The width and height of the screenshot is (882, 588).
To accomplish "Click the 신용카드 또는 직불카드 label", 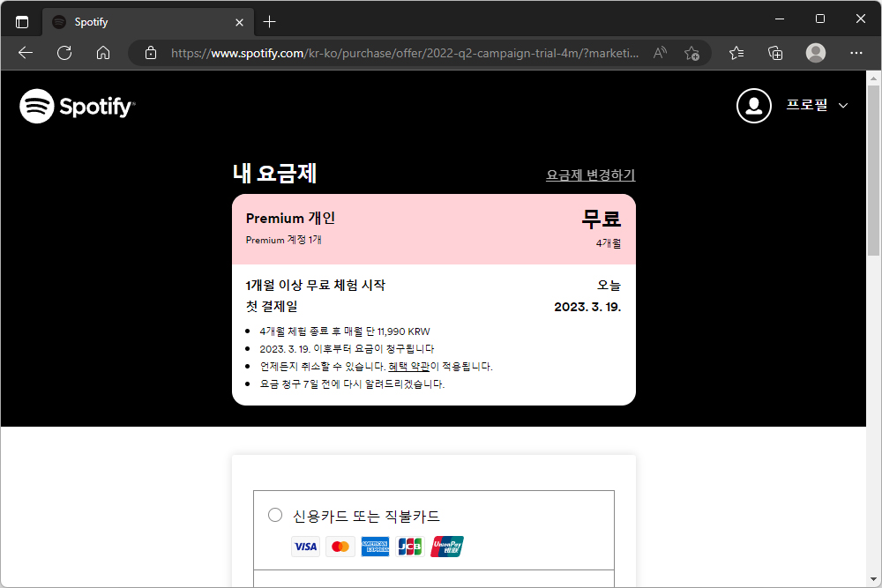I will tap(366, 516).
